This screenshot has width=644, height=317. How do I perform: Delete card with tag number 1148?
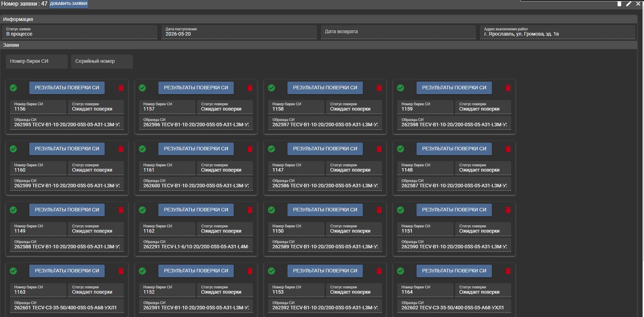tap(508, 149)
